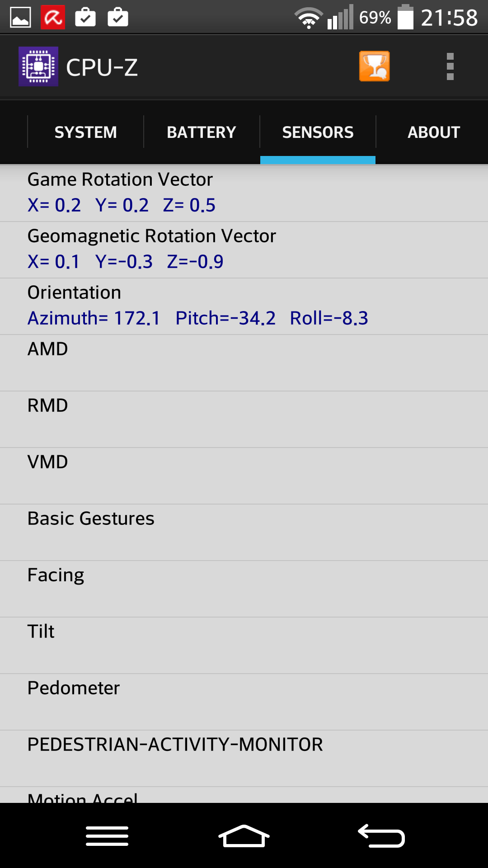Image resolution: width=488 pixels, height=868 pixels.
Task: Open the ABOUT tab
Action: [433, 132]
